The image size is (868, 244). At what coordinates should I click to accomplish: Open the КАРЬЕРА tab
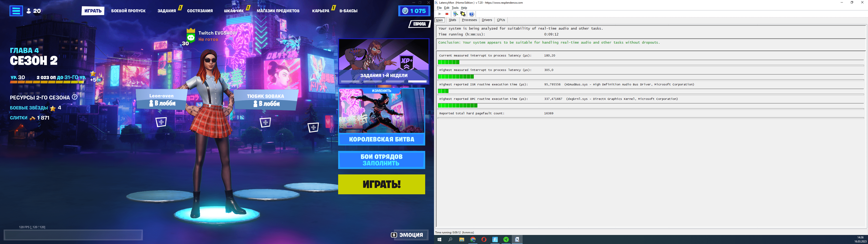pyautogui.click(x=321, y=11)
